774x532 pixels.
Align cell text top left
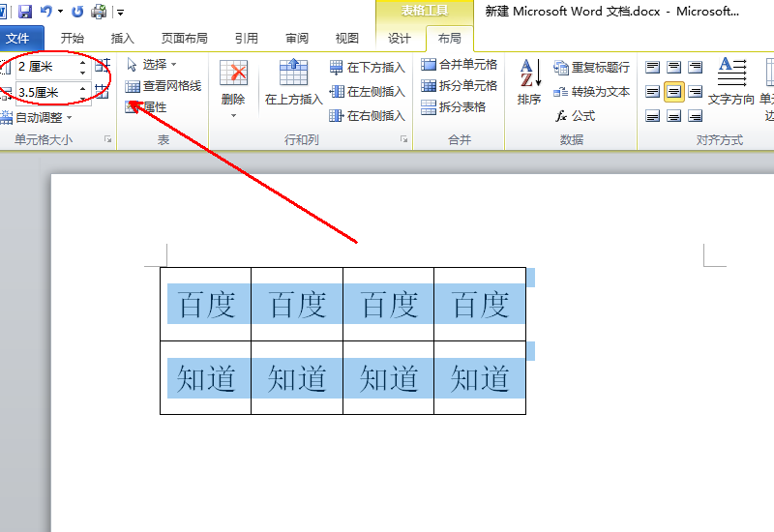(x=652, y=67)
